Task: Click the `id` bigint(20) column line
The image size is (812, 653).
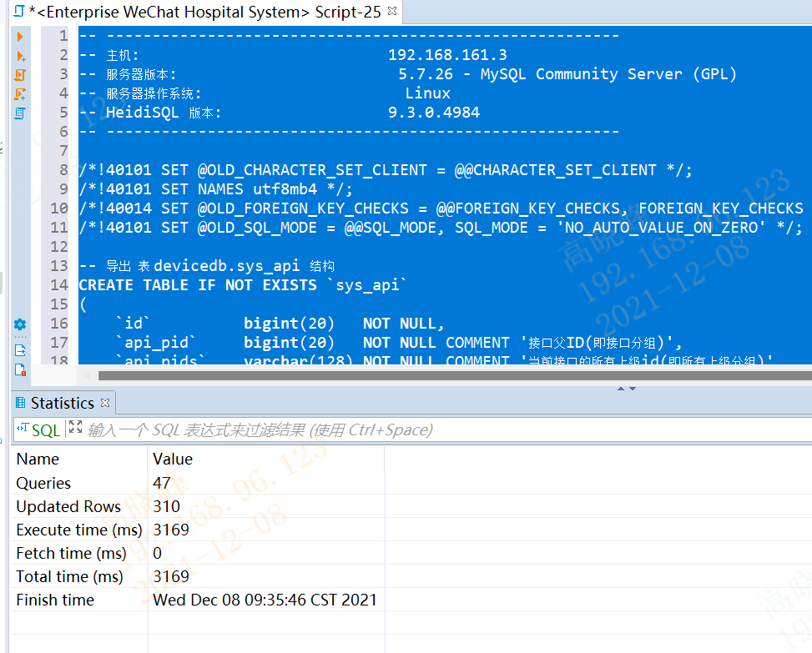Action: [280, 324]
